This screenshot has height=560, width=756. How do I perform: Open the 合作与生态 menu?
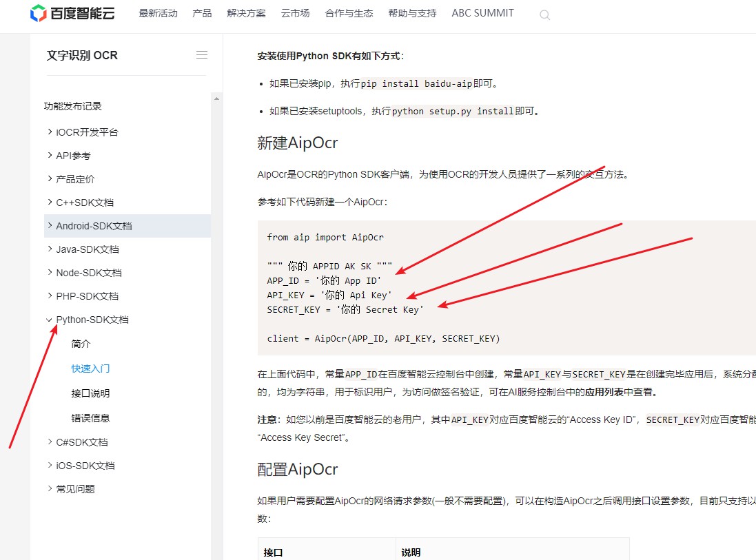[349, 14]
